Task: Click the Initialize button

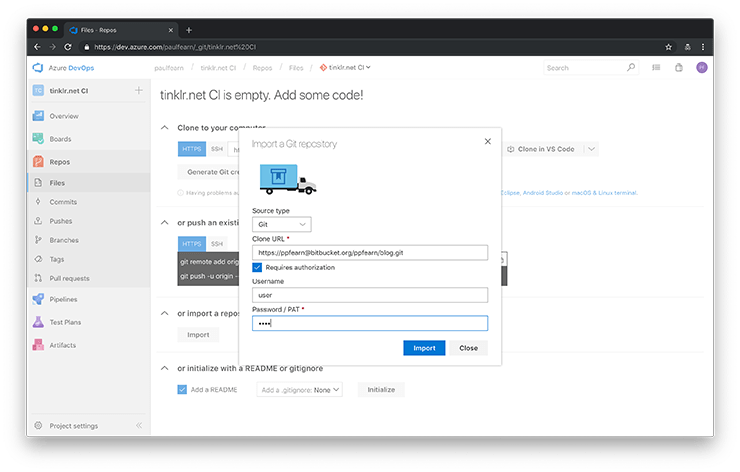Action: [381, 390]
